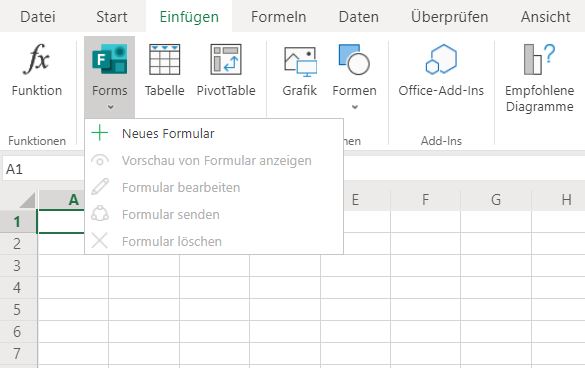Open Office-Add-Ins hexagon icon
Image resolution: width=585 pixels, height=368 pixels.
pos(441,59)
